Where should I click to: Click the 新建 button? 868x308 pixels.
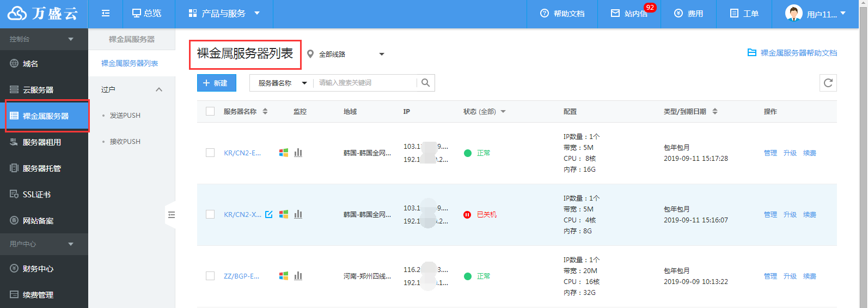pyautogui.click(x=216, y=83)
